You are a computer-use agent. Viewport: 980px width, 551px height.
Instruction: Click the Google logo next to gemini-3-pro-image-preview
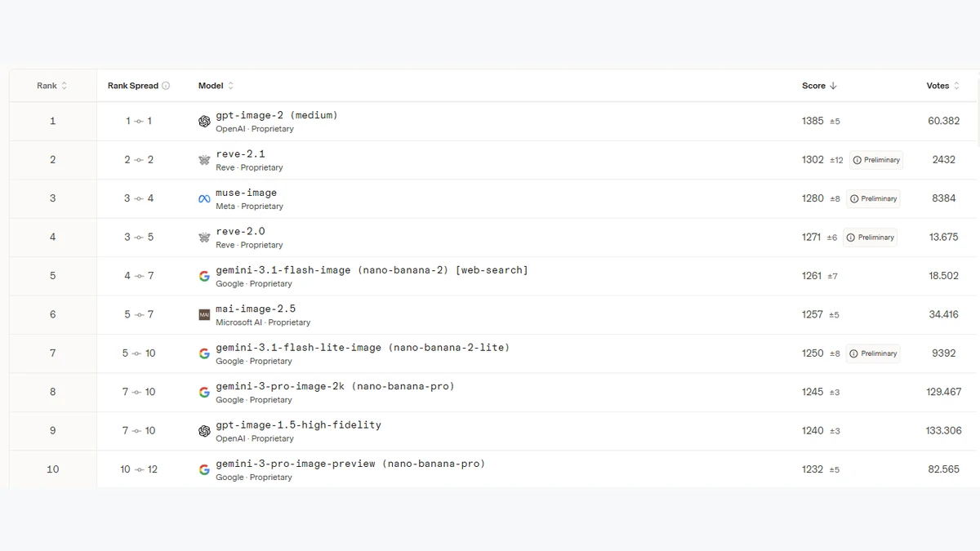click(204, 470)
